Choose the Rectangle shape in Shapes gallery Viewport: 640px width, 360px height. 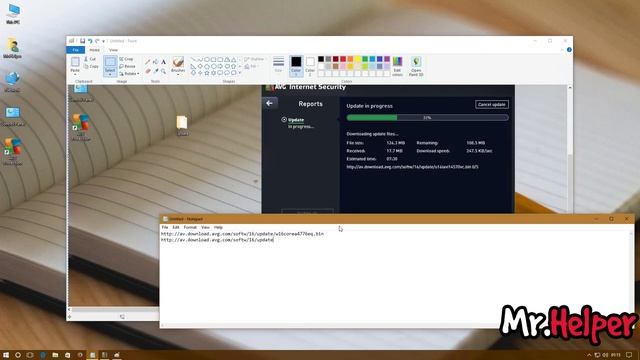click(213, 60)
